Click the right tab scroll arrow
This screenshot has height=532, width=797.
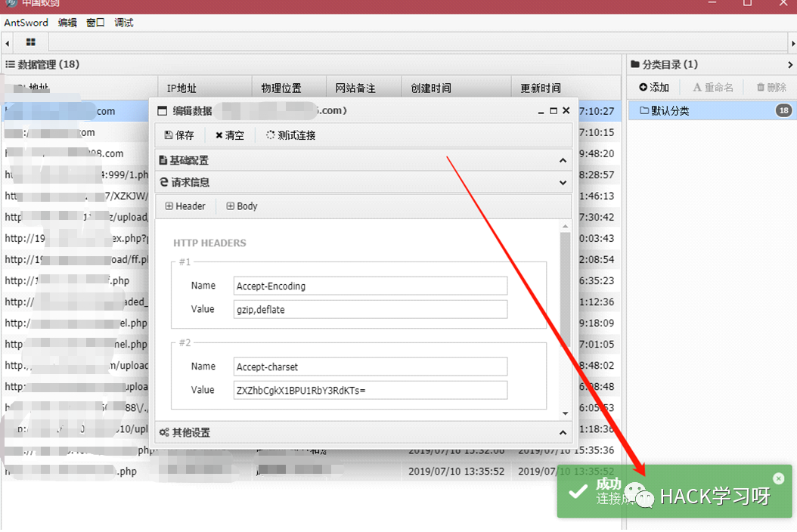click(x=792, y=43)
